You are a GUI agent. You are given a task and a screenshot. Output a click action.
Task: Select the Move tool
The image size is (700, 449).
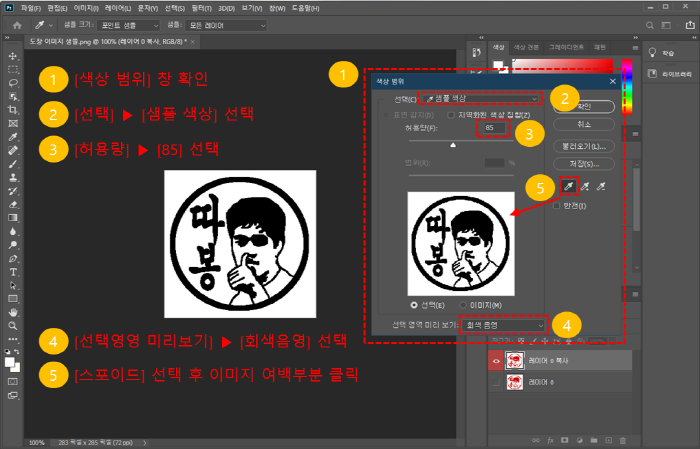click(x=13, y=56)
